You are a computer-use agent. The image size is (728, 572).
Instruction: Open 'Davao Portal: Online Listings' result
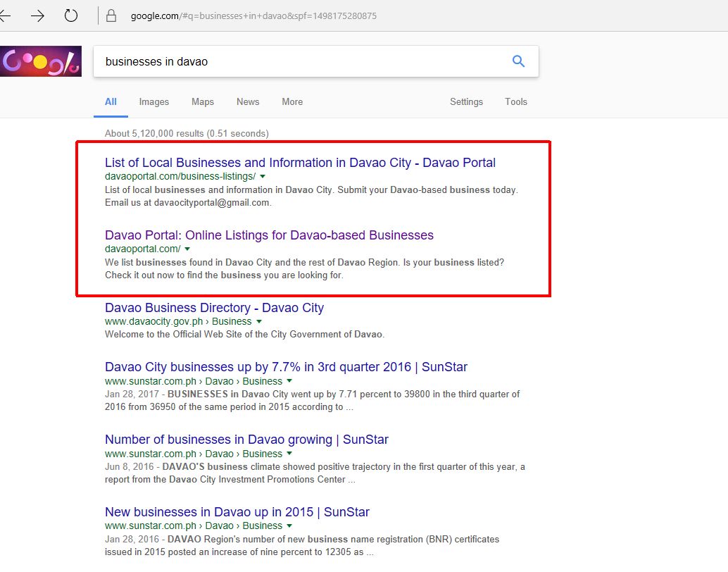pyautogui.click(x=269, y=235)
